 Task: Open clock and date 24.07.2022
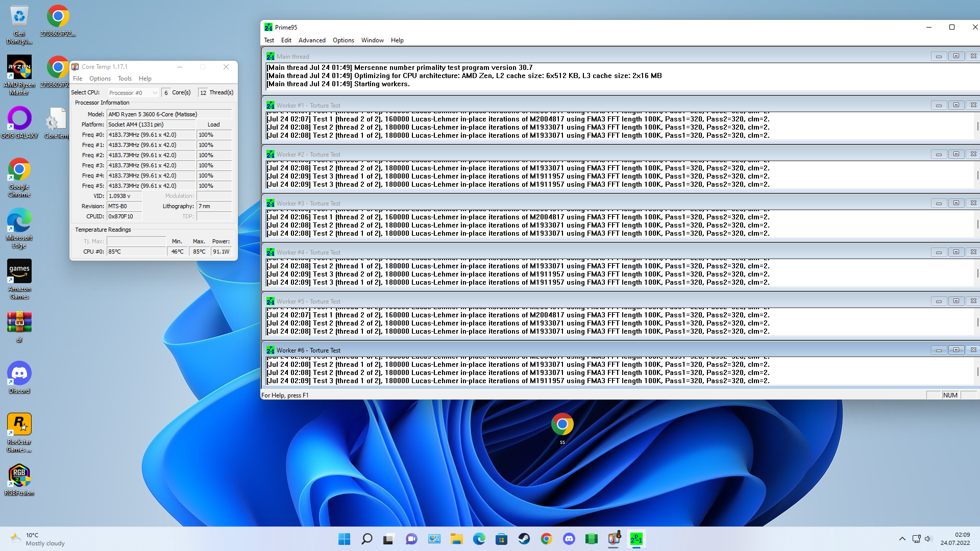955,539
